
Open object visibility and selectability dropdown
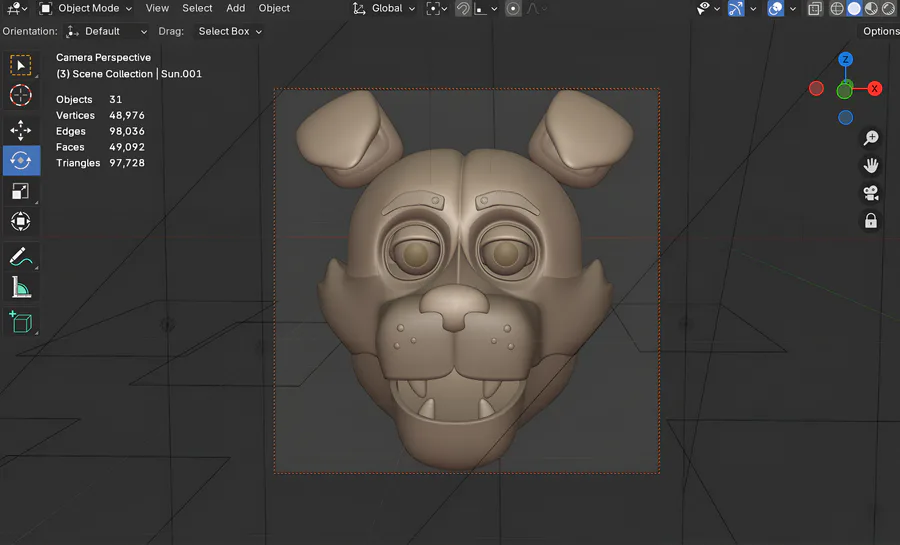tap(708, 8)
